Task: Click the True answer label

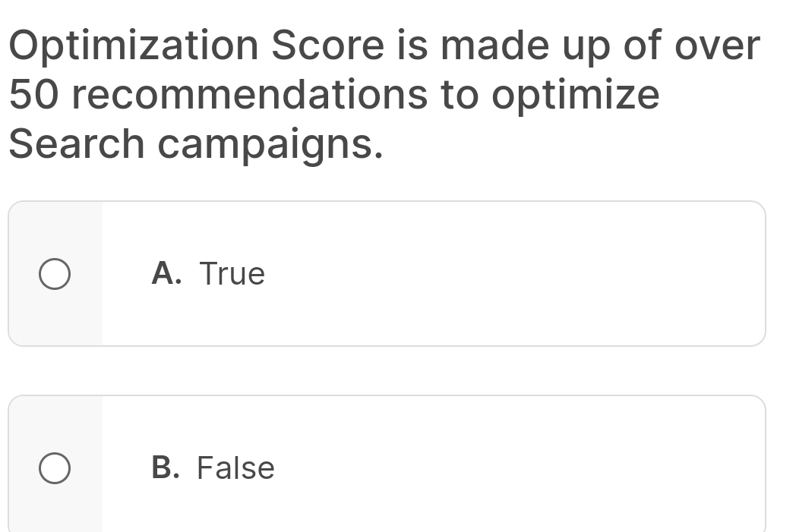Action: (x=232, y=274)
